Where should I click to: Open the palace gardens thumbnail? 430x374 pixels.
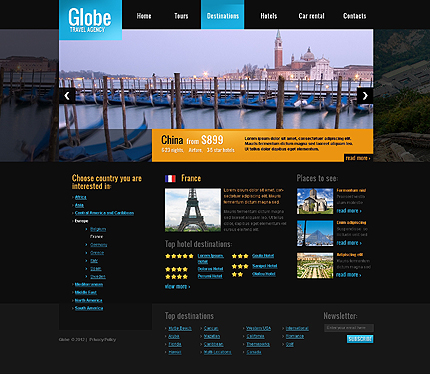coord(315,265)
